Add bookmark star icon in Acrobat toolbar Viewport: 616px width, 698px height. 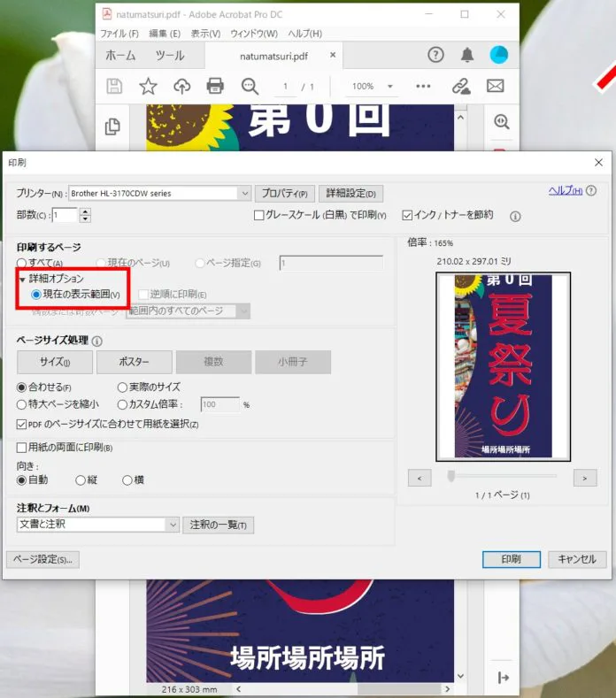(x=148, y=86)
